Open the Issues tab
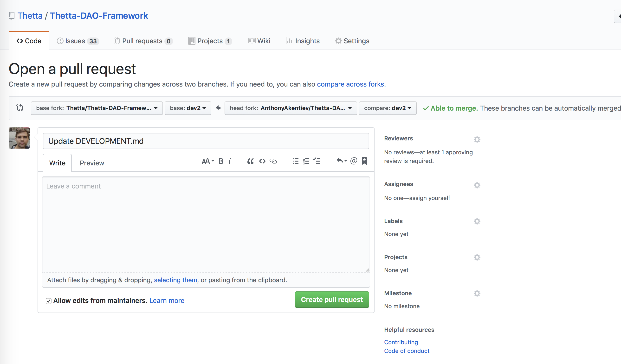 78,41
